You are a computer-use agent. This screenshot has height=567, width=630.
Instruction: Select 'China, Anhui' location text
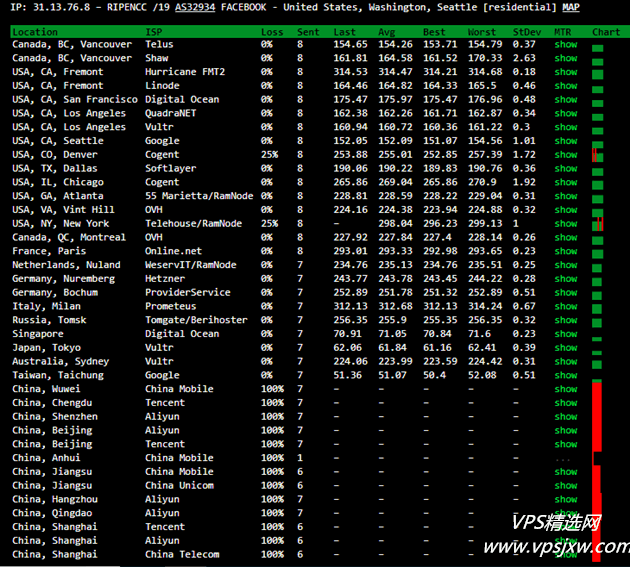coord(46,458)
